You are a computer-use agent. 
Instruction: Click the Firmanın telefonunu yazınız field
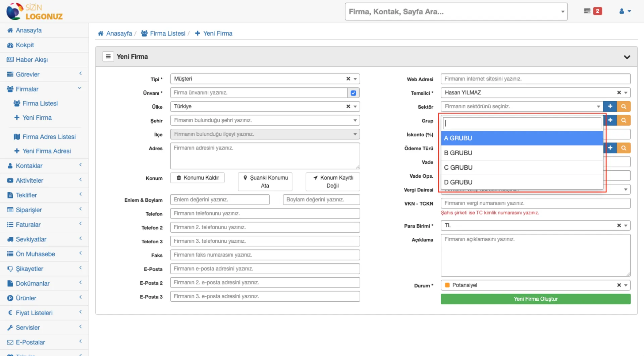pyautogui.click(x=265, y=214)
